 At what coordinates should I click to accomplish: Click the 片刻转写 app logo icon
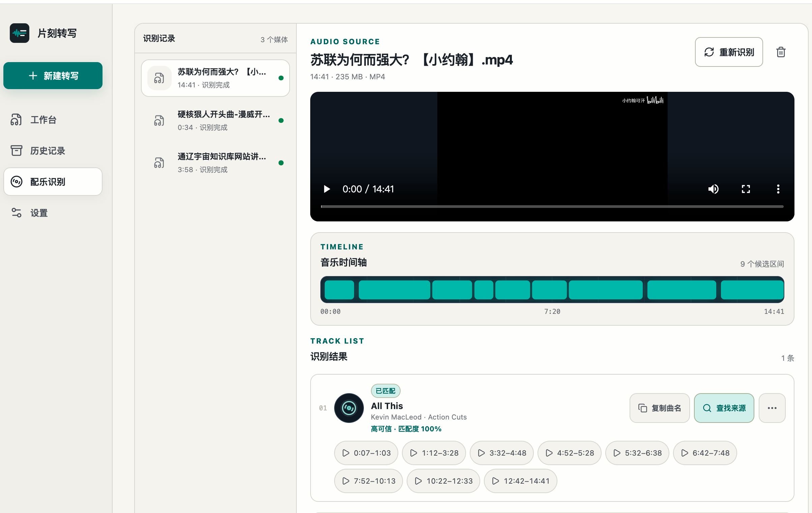(20, 33)
